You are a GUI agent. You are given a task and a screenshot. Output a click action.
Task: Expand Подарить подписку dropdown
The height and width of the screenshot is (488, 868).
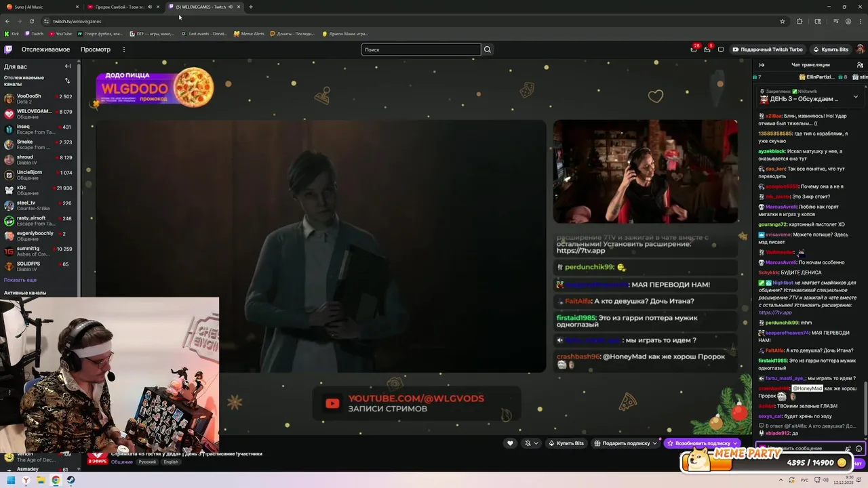click(654, 443)
